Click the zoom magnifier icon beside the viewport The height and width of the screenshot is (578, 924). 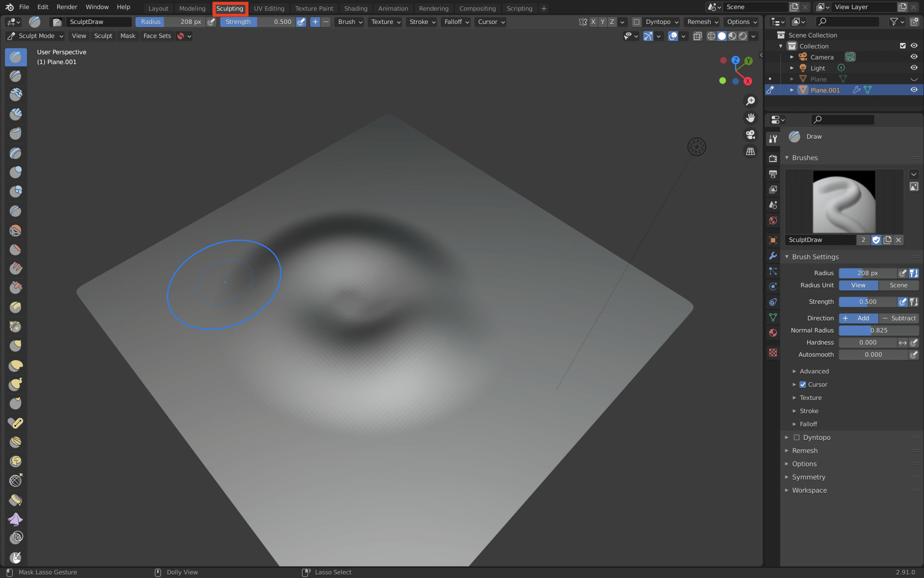[x=750, y=101]
